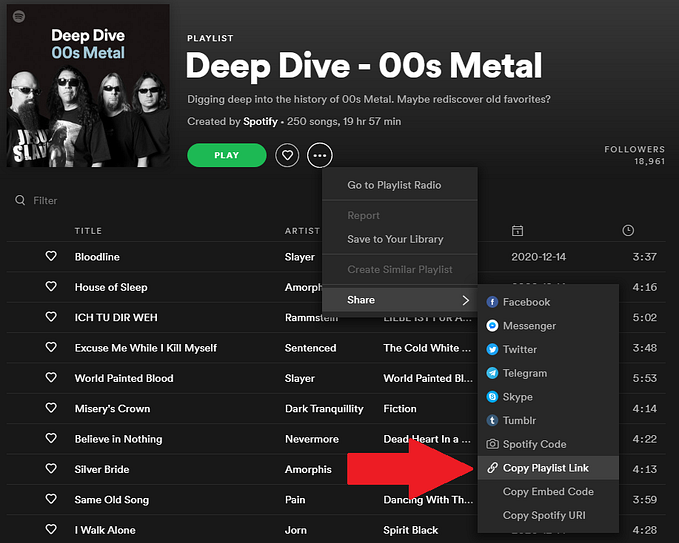
Task: Open artist Pain
Action: tap(295, 500)
